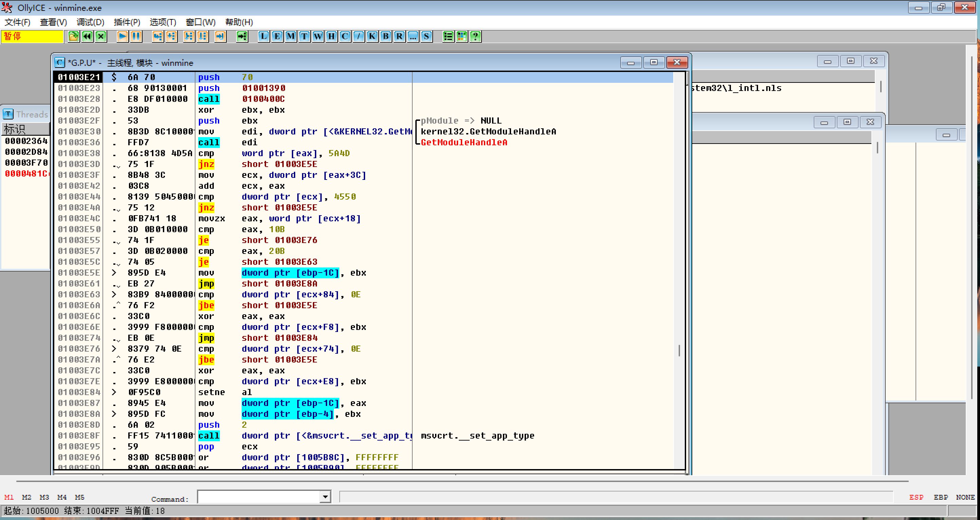Screen dimensions: 980x520
Task: Open the Executable modules window (E)
Action: pos(277,37)
